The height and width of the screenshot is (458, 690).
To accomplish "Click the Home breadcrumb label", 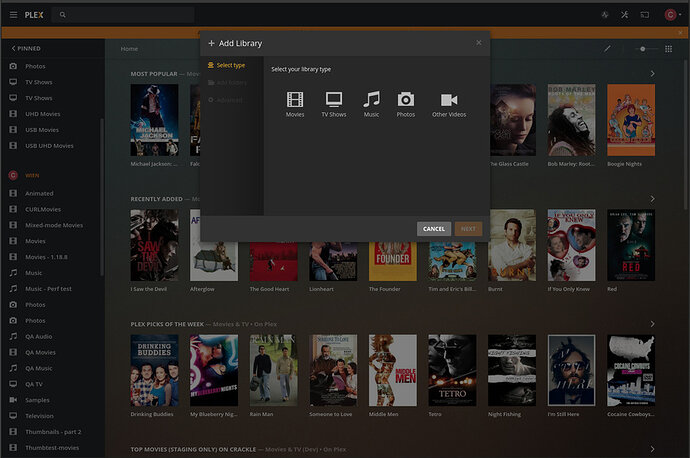I will (x=129, y=49).
